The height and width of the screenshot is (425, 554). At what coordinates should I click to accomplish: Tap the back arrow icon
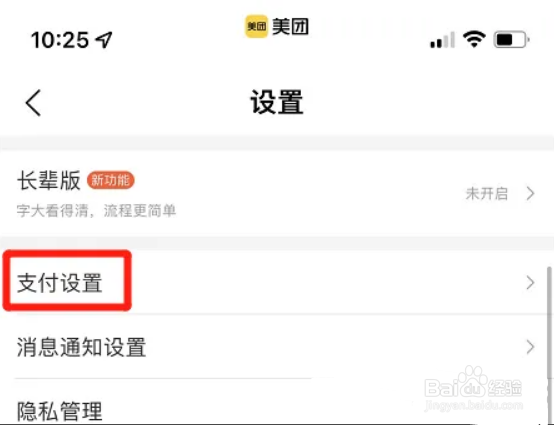[x=34, y=103]
